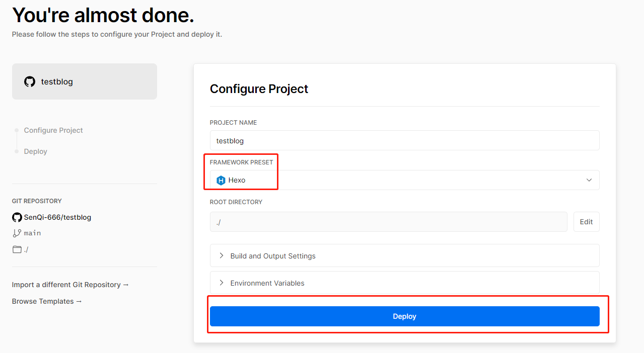Click the SenQi-666/testblog repository name
This screenshot has height=353, width=644.
tap(57, 217)
